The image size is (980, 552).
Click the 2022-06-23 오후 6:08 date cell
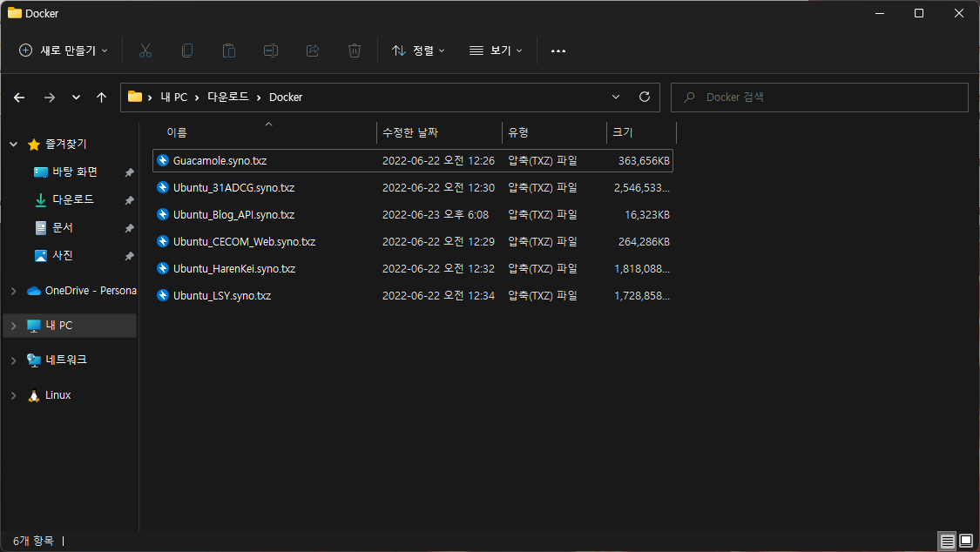(x=436, y=214)
